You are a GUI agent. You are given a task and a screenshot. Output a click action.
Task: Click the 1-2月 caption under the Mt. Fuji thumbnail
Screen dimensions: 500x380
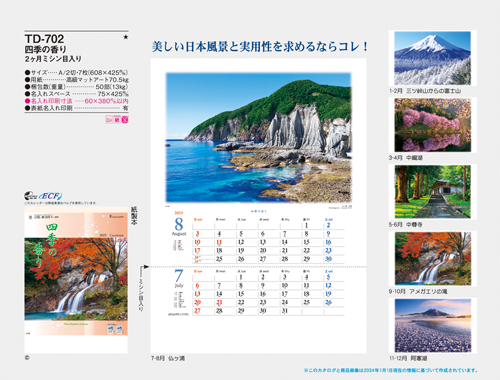[425, 91]
